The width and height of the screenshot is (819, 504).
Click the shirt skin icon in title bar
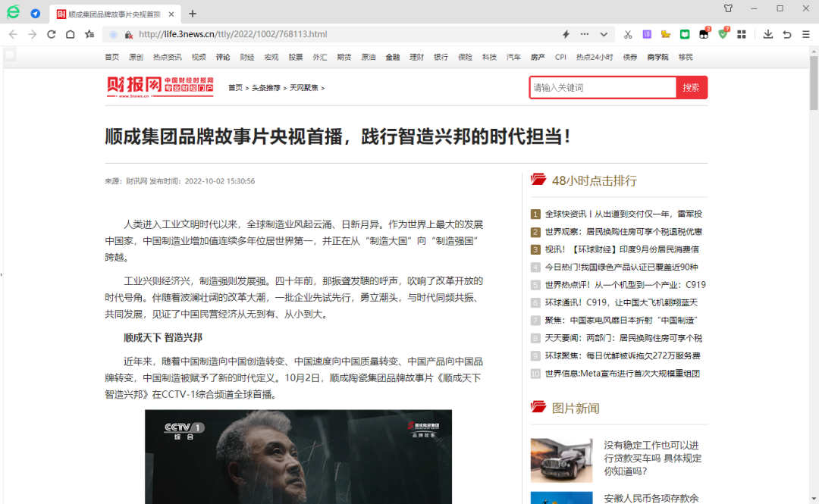click(728, 8)
